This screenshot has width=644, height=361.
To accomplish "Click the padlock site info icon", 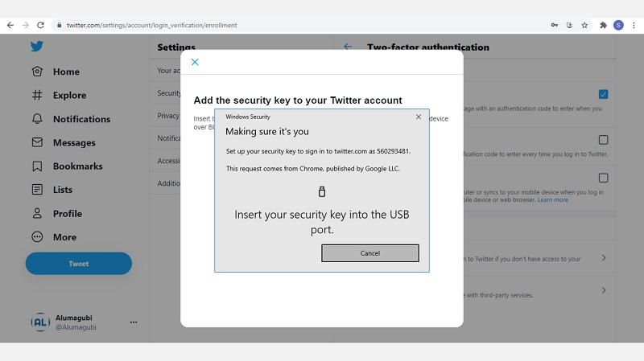I will pyautogui.click(x=59, y=25).
